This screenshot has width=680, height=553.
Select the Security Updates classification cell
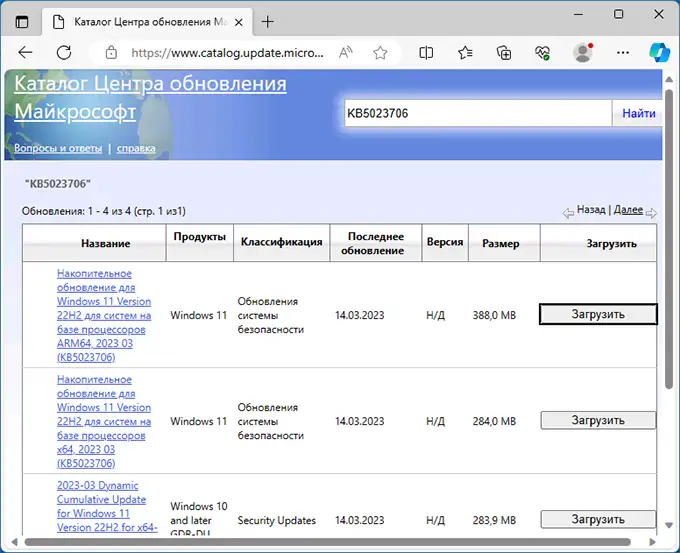pos(277,520)
